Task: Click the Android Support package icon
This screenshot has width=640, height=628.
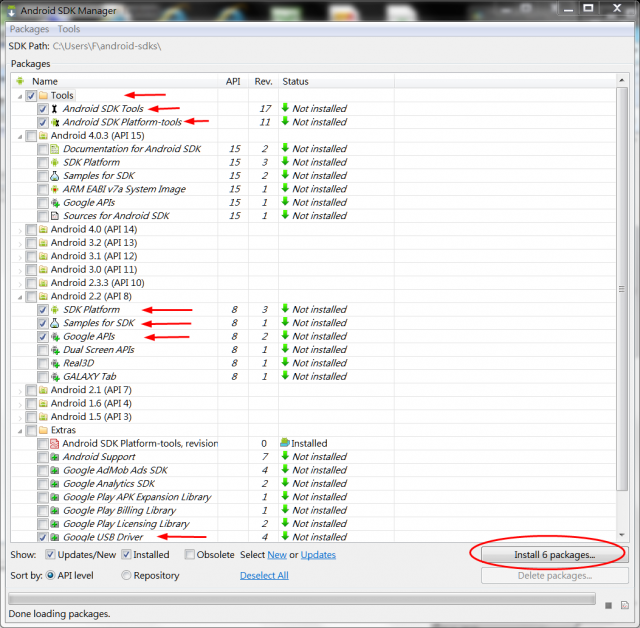Action: (x=55, y=457)
